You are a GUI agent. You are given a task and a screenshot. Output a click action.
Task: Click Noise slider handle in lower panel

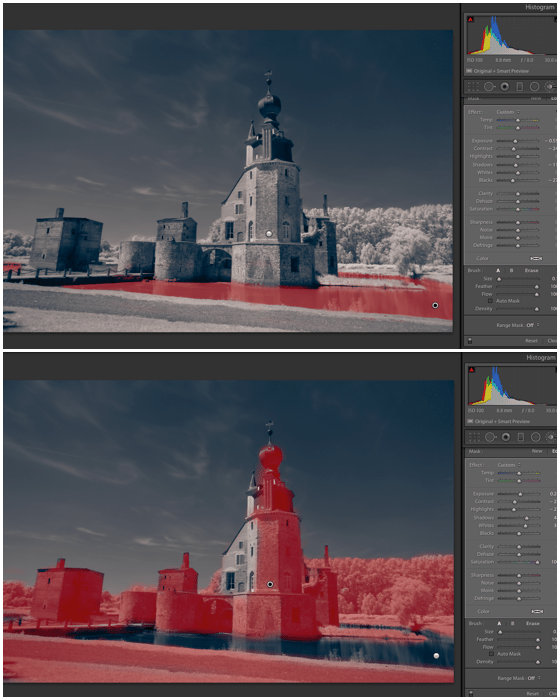(519, 583)
